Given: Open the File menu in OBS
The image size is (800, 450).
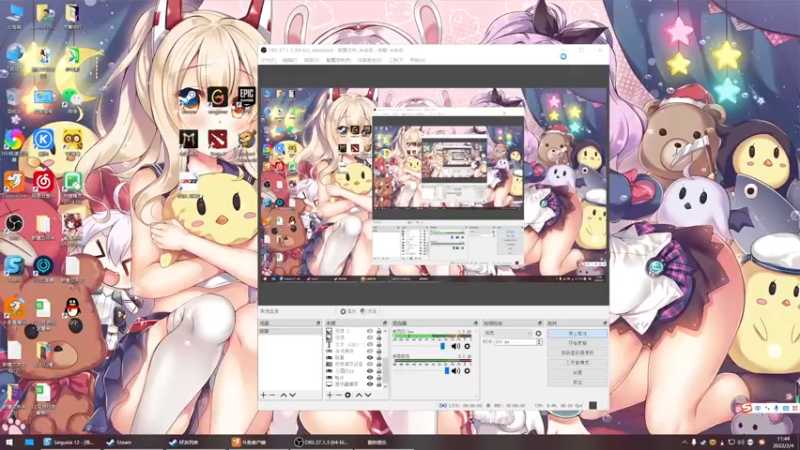Looking at the screenshot, I should click(268, 60).
